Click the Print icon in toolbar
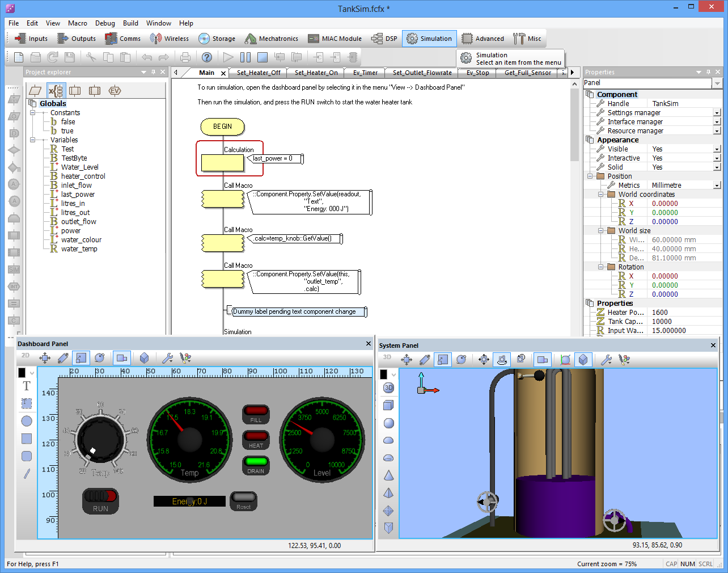The image size is (728, 573). [185, 57]
